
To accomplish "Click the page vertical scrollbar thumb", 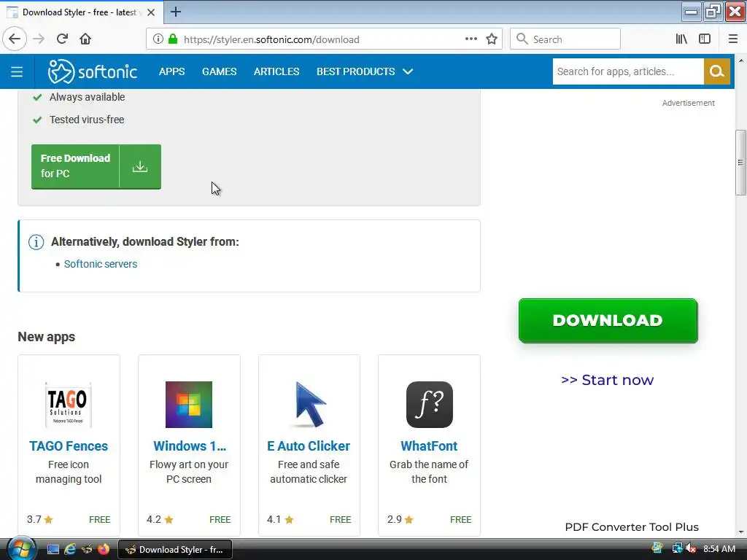I will point(740,163).
